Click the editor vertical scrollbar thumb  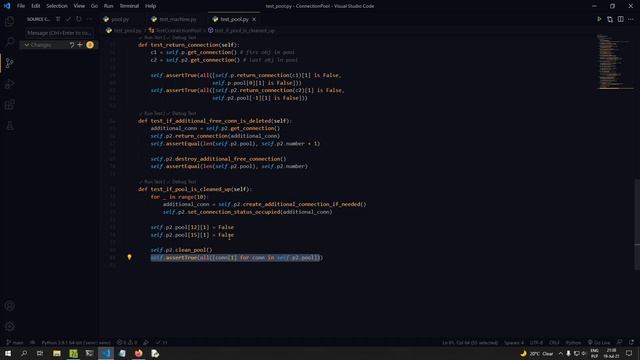(x=637, y=224)
